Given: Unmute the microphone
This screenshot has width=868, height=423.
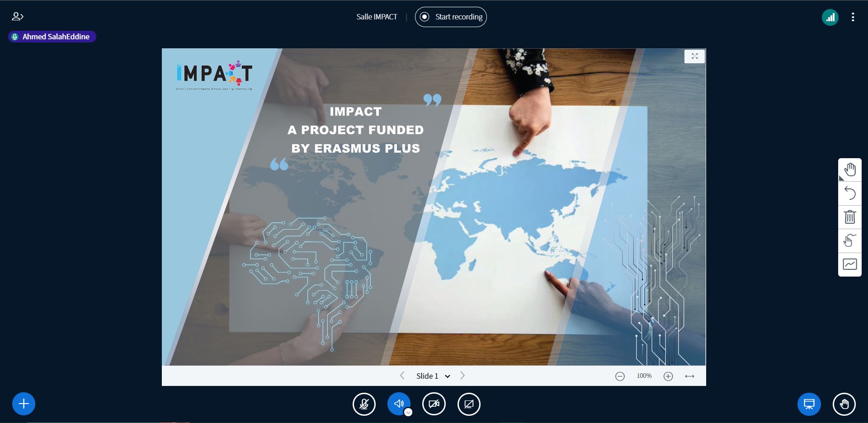Looking at the screenshot, I should pos(364,404).
